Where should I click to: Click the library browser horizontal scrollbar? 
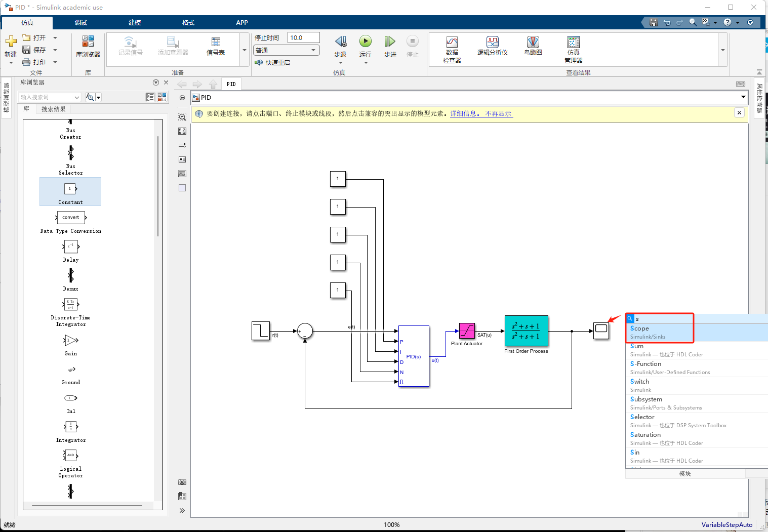click(x=87, y=506)
